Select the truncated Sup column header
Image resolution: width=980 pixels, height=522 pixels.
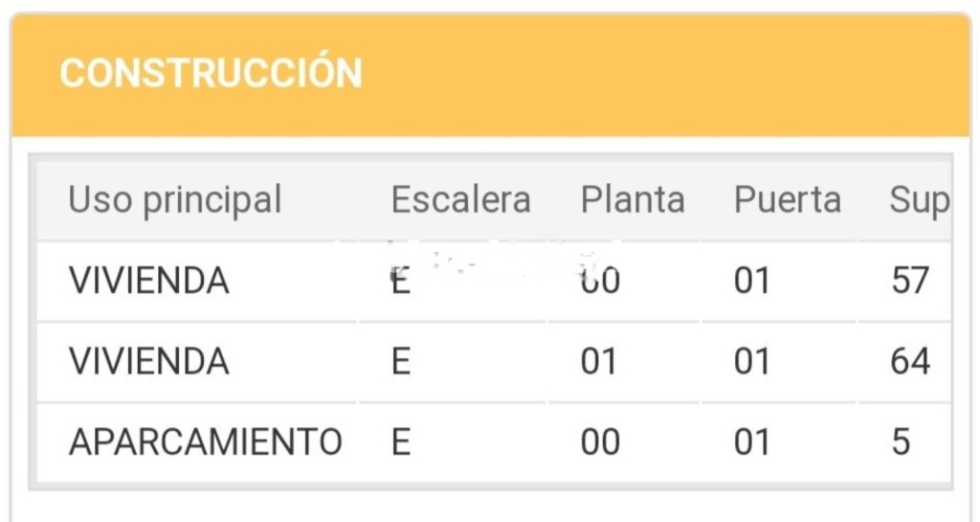[x=920, y=200]
